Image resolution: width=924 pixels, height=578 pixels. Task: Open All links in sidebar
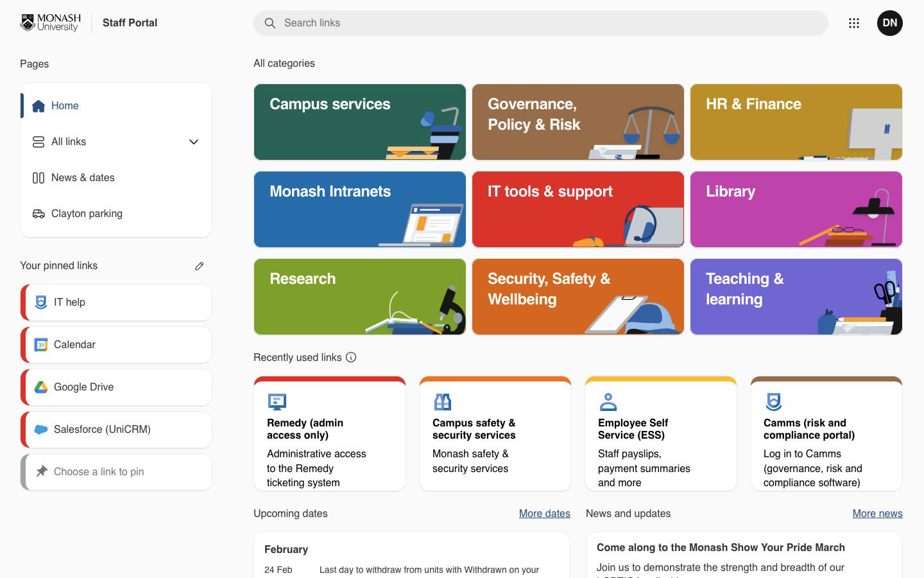(x=116, y=142)
